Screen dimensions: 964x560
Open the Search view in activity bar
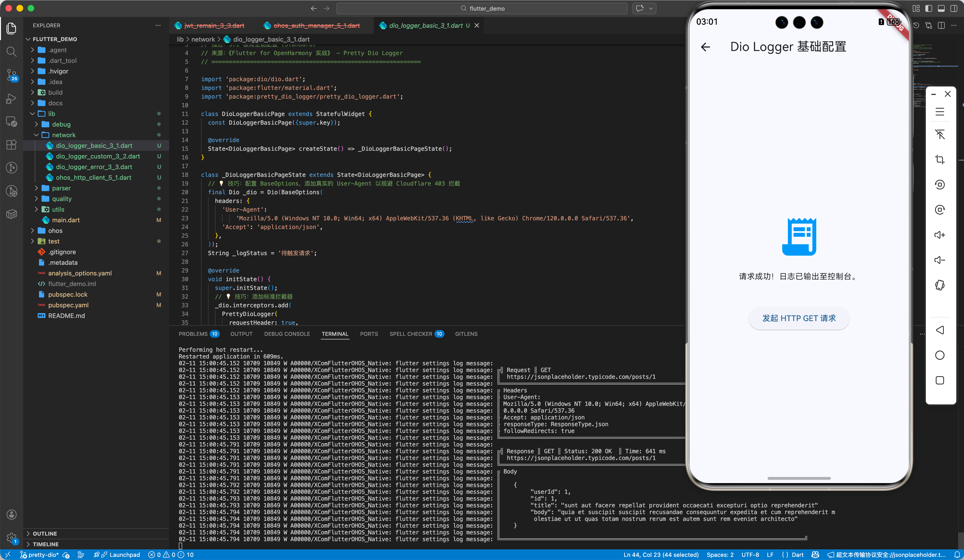[x=12, y=51]
